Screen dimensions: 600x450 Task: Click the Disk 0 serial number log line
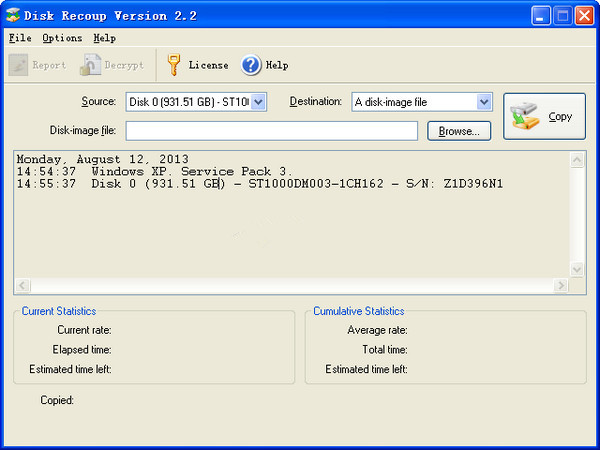pos(259,184)
